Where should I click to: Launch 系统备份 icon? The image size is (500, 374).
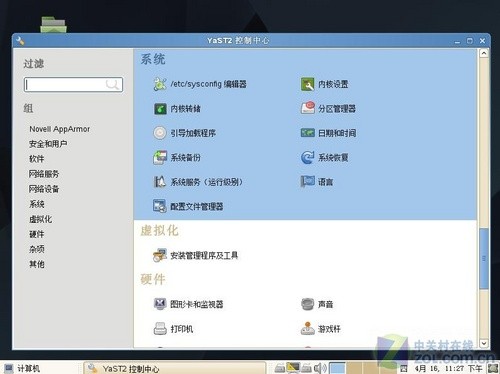(160, 157)
